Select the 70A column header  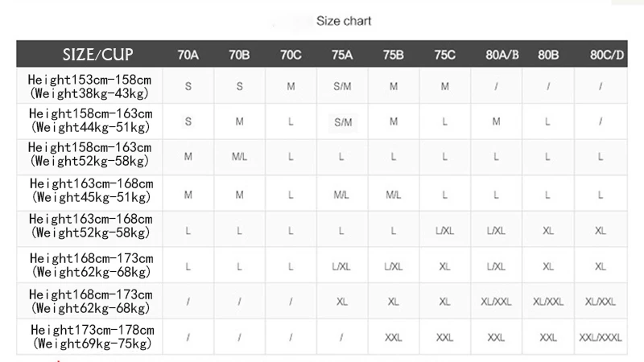click(x=188, y=55)
